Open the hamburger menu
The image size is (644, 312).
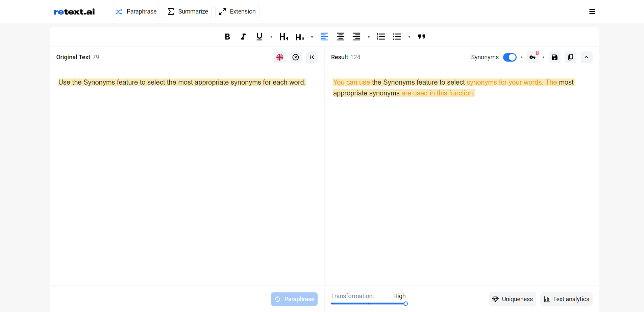pos(592,12)
